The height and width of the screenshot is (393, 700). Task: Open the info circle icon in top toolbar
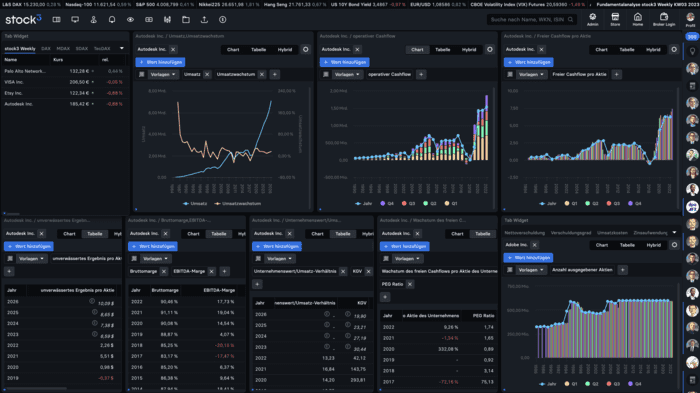(x=222, y=20)
